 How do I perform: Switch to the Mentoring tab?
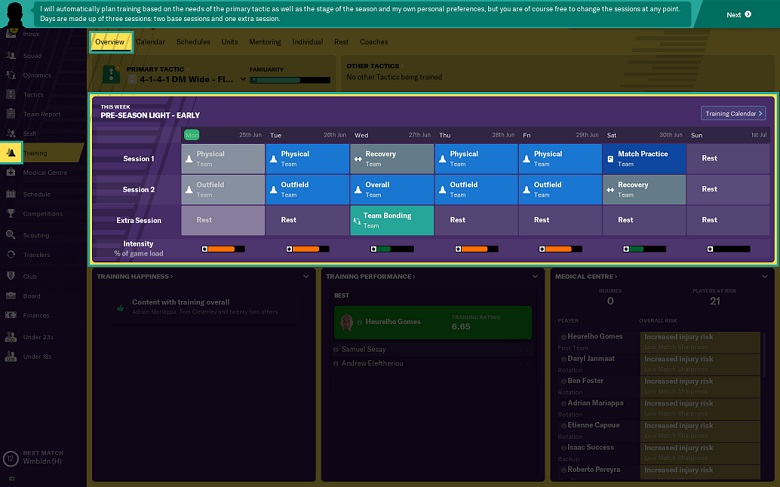click(265, 42)
